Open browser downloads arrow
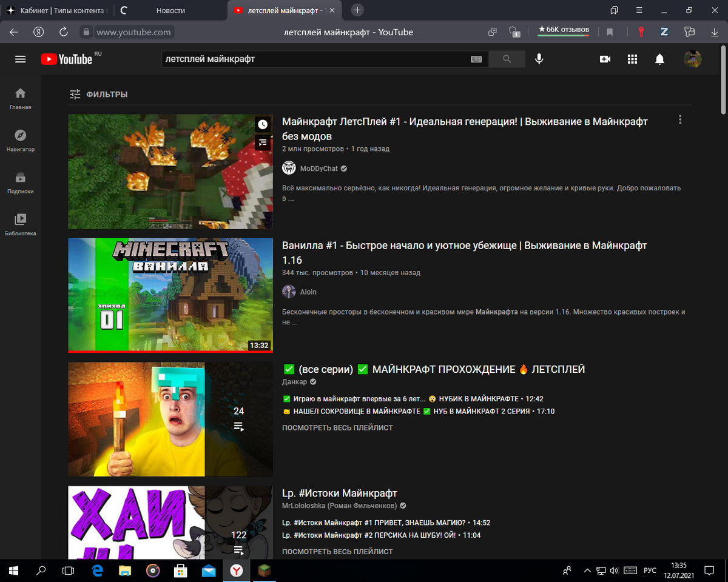 coord(713,32)
